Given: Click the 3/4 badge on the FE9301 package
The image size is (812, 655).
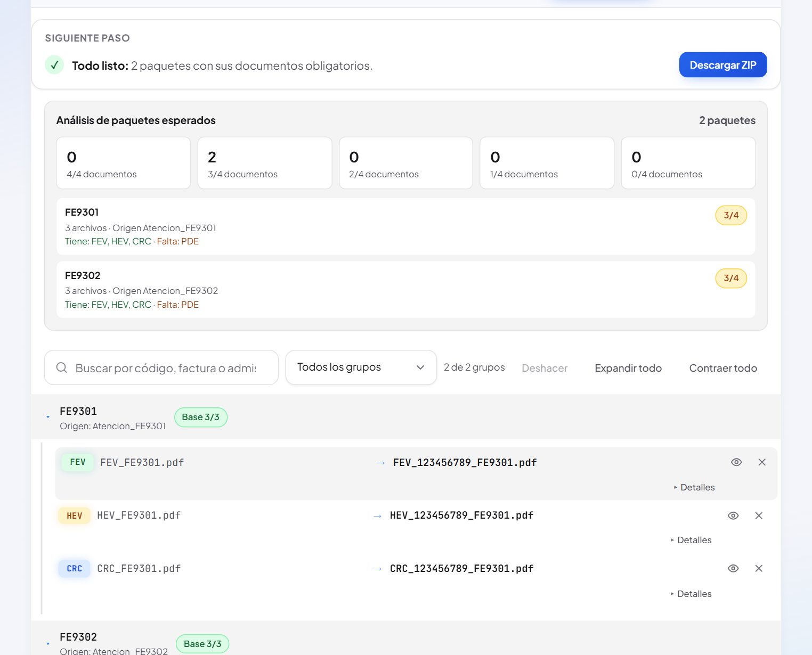Looking at the screenshot, I should pyautogui.click(x=731, y=215).
